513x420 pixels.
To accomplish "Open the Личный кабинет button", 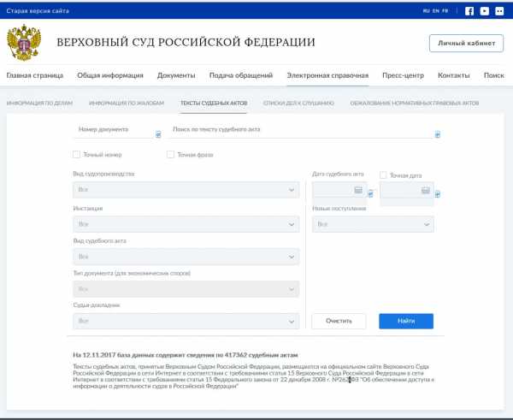I will [x=466, y=44].
